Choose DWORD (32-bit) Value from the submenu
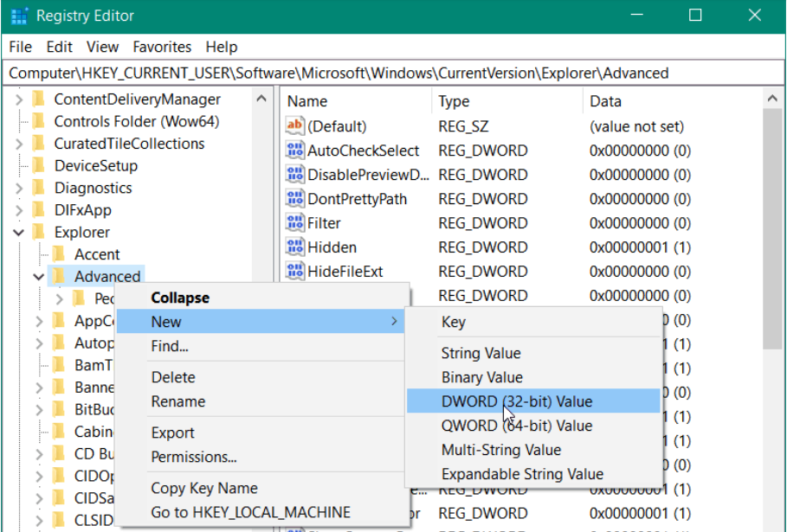This screenshot has width=787, height=532. pyautogui.click(x=516, y=401)
